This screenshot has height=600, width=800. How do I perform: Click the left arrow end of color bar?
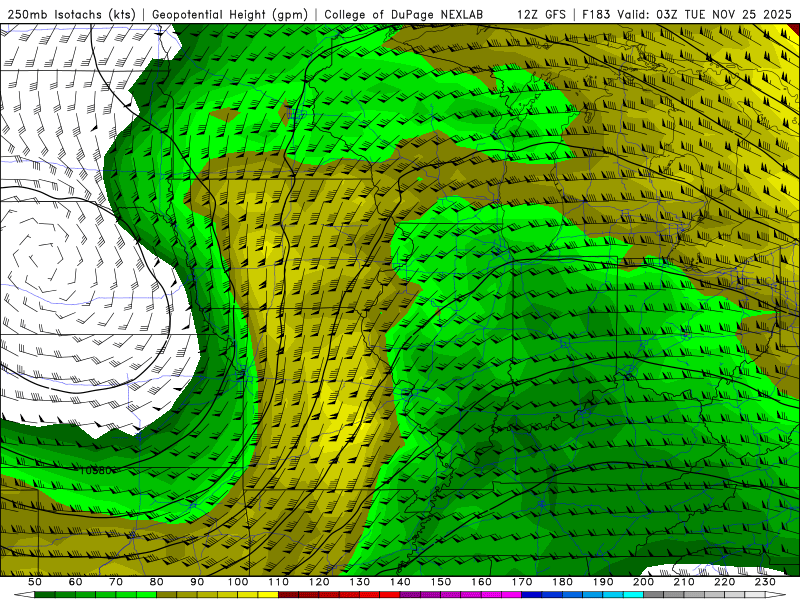[24, 594]
